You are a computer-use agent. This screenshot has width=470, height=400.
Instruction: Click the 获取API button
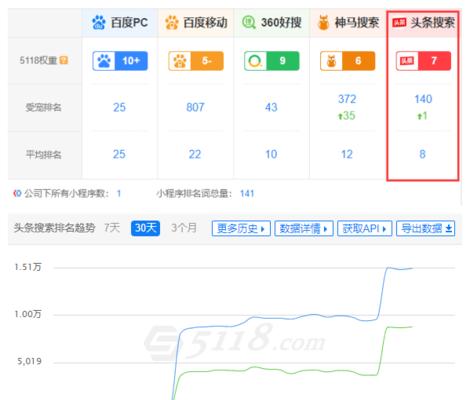(x=364, y=229)
